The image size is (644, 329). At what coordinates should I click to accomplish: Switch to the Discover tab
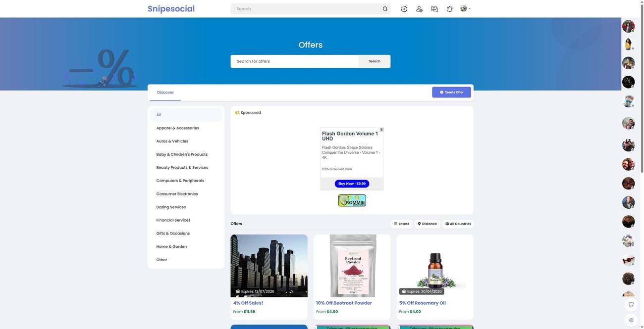click(165, 93)
